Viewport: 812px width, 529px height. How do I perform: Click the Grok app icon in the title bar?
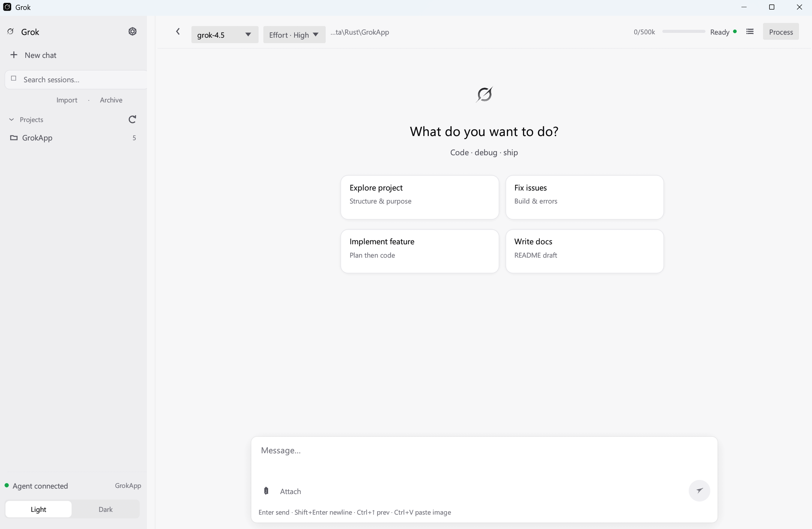7,7
